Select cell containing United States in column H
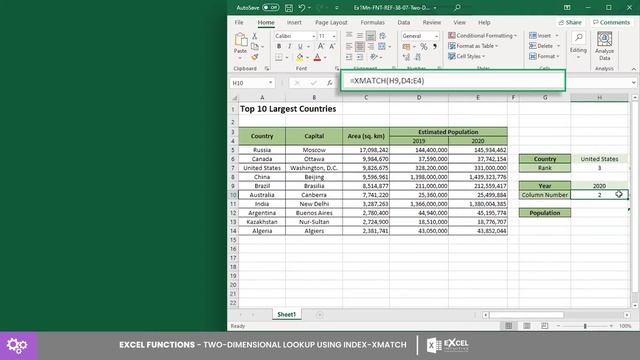640x360 pixels. click(x=599, y=159)
